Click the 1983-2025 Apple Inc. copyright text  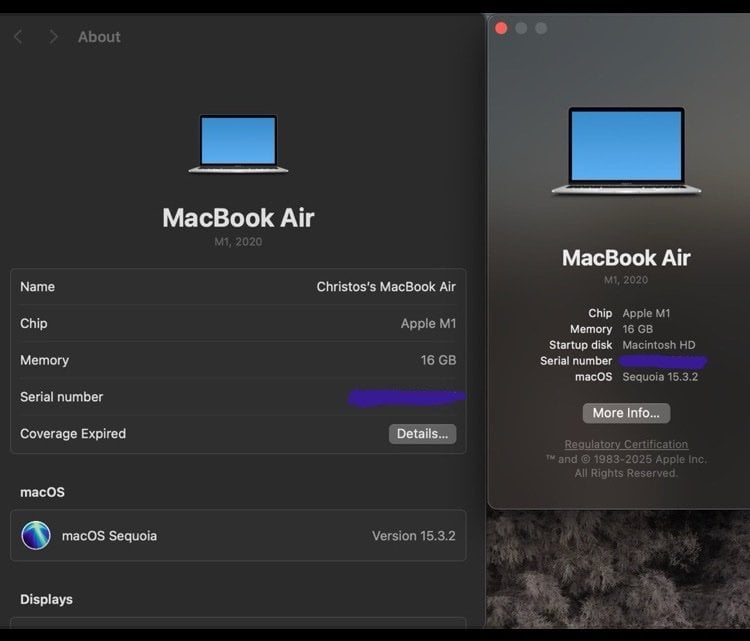pos(626,459)
